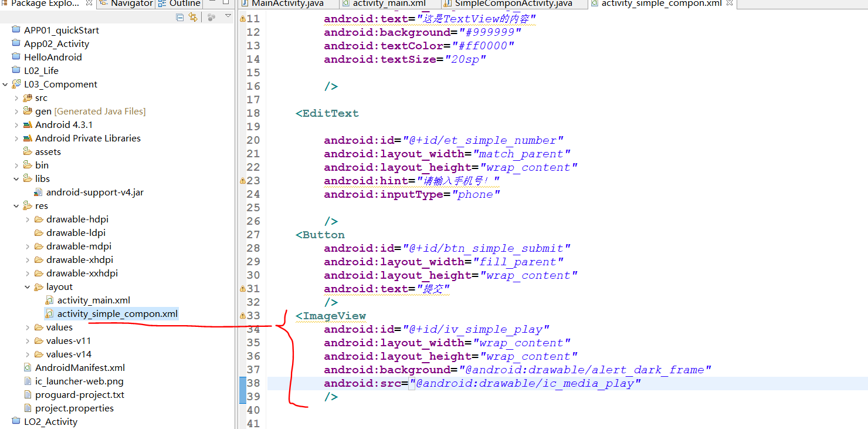Close the activity_simple_compon.xml editor tab
The width and height of the screenshot is (868, 429).
(x=730, y=4)
